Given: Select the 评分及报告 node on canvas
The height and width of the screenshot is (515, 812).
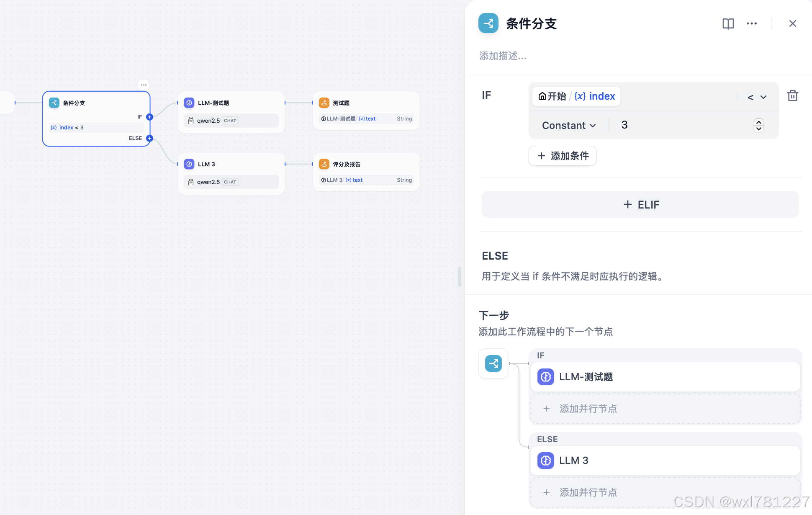Looking at the screenshot, I should pyautogui.click(x=366, y=172).
